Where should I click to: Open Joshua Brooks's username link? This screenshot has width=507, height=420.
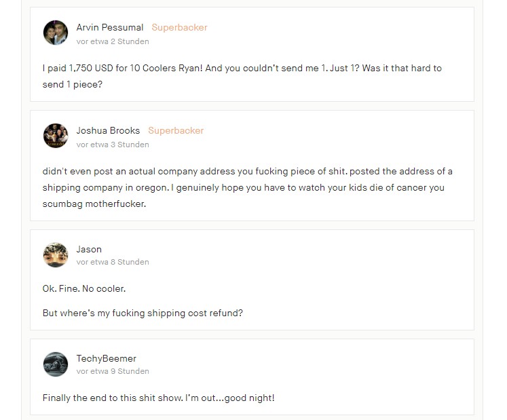[108, 131]
